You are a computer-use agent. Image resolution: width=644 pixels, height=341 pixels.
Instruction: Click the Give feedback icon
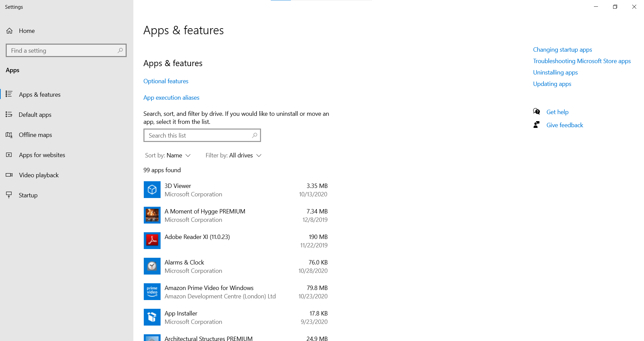point(536,125)
